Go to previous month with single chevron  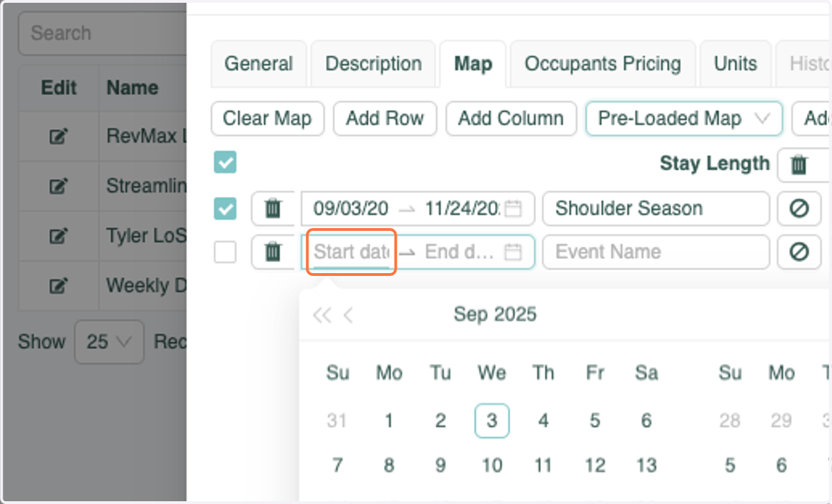click(x=348, y=315)
